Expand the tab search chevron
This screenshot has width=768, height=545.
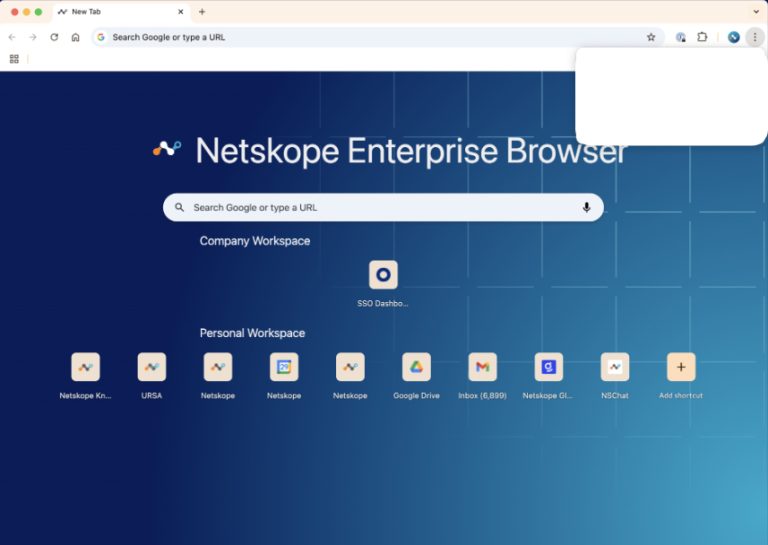756,12
